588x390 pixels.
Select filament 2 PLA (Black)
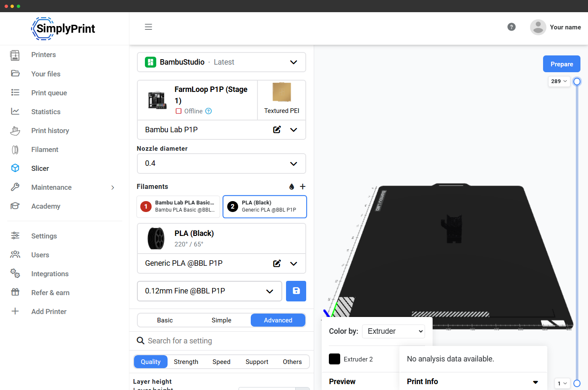point(265,207)
